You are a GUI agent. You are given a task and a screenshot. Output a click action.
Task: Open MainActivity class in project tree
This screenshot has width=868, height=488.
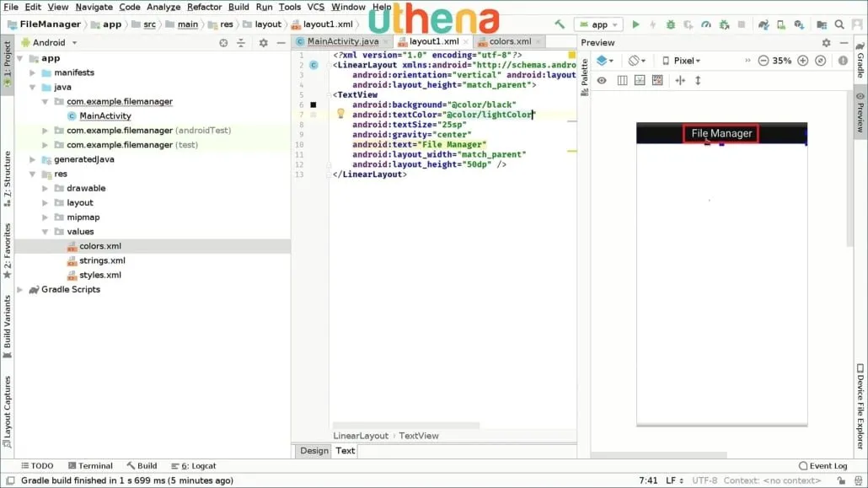tap(104, 115)
